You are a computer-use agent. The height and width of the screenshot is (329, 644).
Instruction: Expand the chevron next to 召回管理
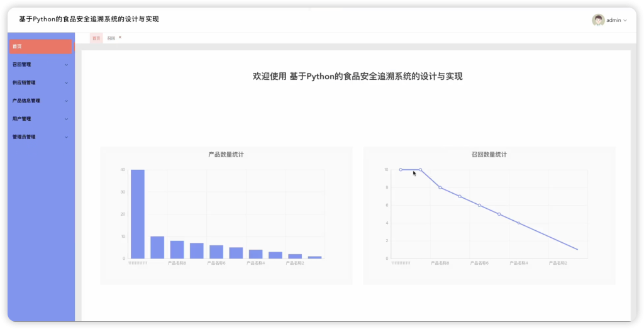[67, 65]
